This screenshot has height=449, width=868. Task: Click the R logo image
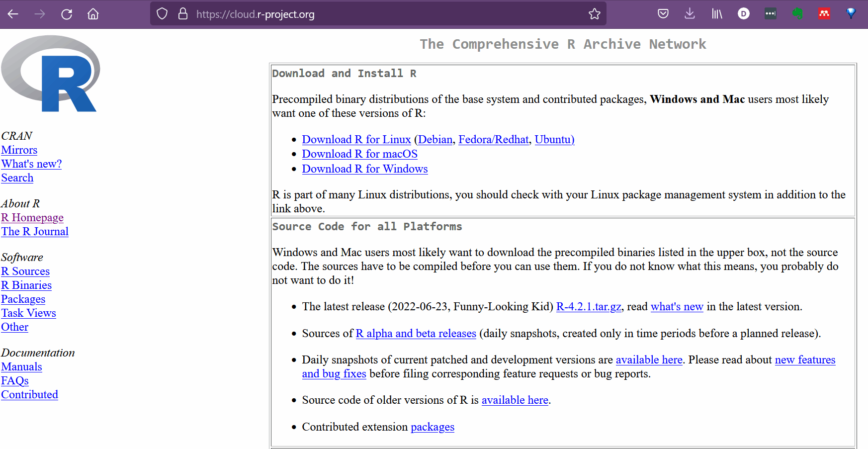pos(51,74)
